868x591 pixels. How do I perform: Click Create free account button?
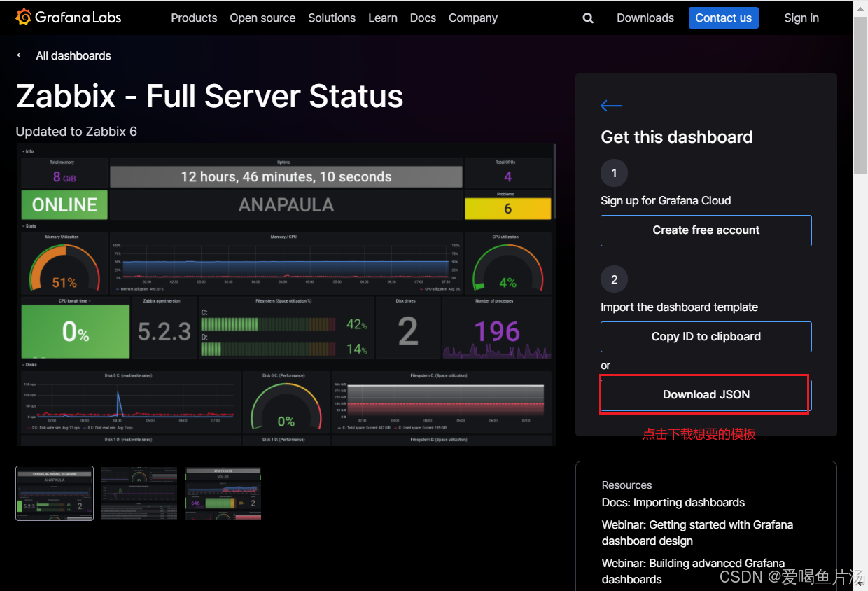click(x=706, y=230)
